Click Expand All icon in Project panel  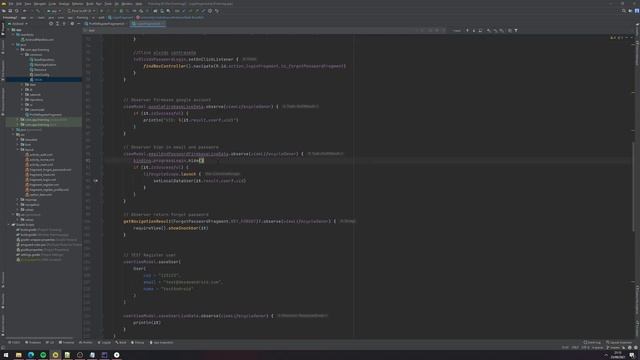pyautogui.click(x=57, y=24)
